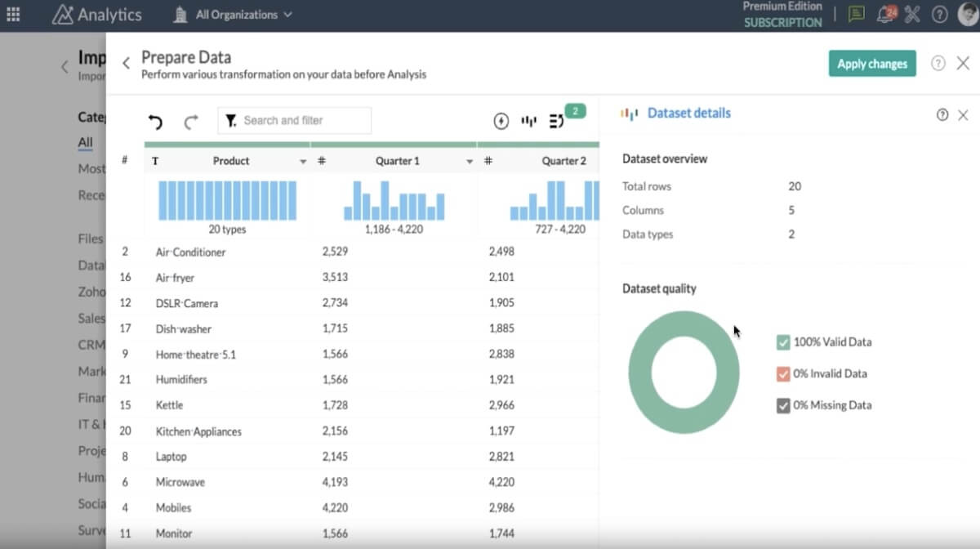Screen dimensions: 980x549
Task: Open the ruleset changes icon with badge 2
Action: coord(558,121)
